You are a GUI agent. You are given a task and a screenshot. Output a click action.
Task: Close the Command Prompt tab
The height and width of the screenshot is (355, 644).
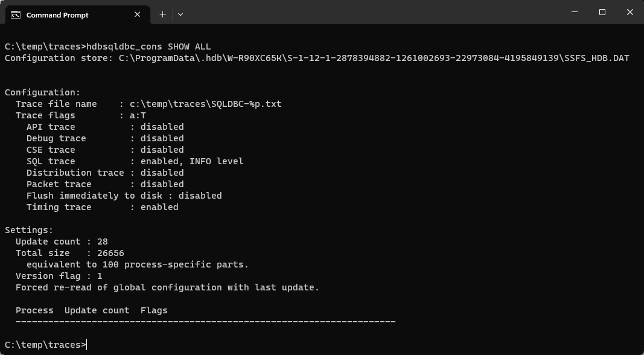tap(137, 14)
